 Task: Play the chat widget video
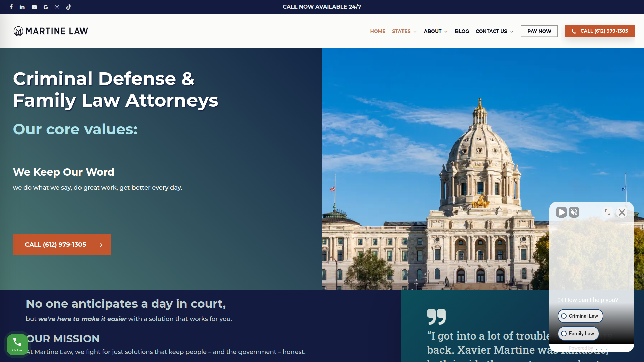[561, 212]
